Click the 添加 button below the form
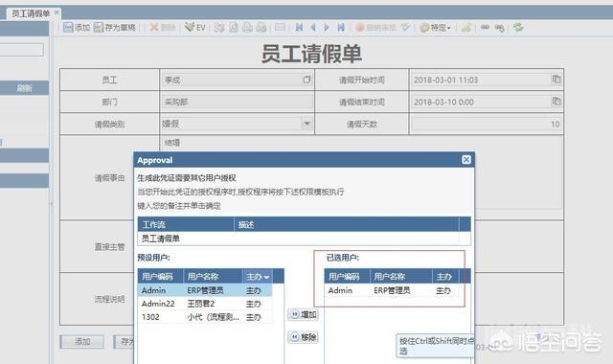The width and height of the screenshot is (613, 364). 82,342
